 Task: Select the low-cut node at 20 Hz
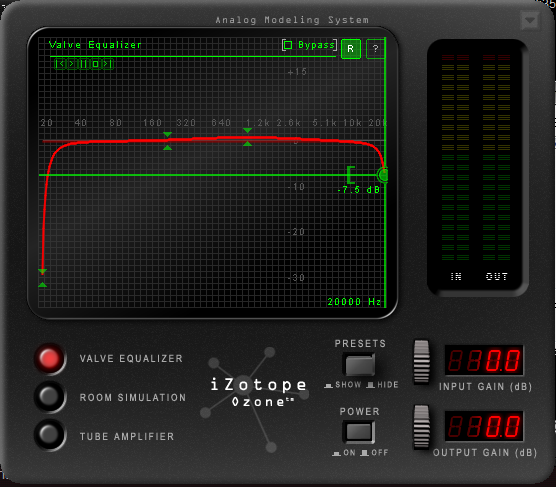pyautogui.click(x=43, y=278)
